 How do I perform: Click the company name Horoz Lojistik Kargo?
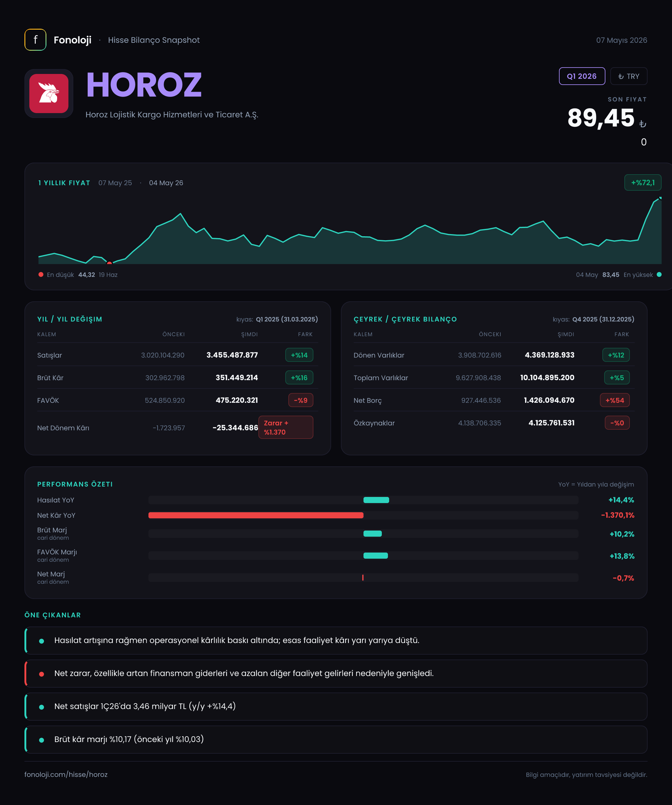[172, 115]
